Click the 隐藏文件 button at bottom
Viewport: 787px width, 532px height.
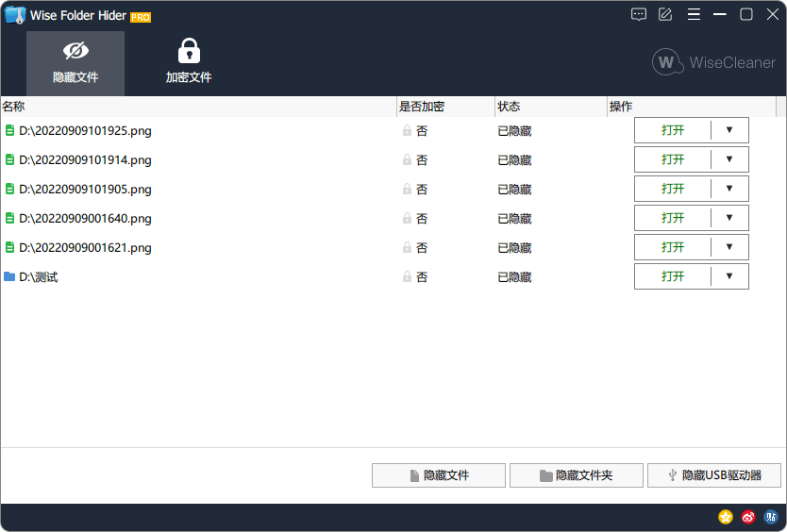(x=439, y=475)
